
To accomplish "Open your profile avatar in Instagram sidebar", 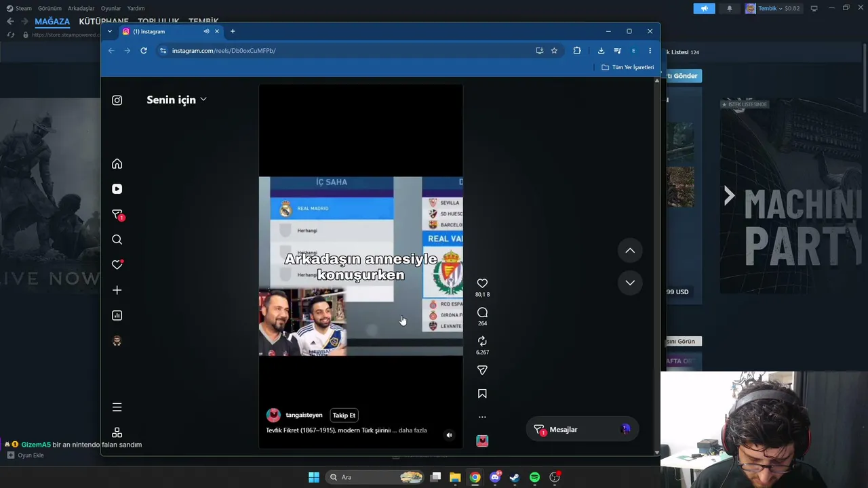I will coord(117,341).
